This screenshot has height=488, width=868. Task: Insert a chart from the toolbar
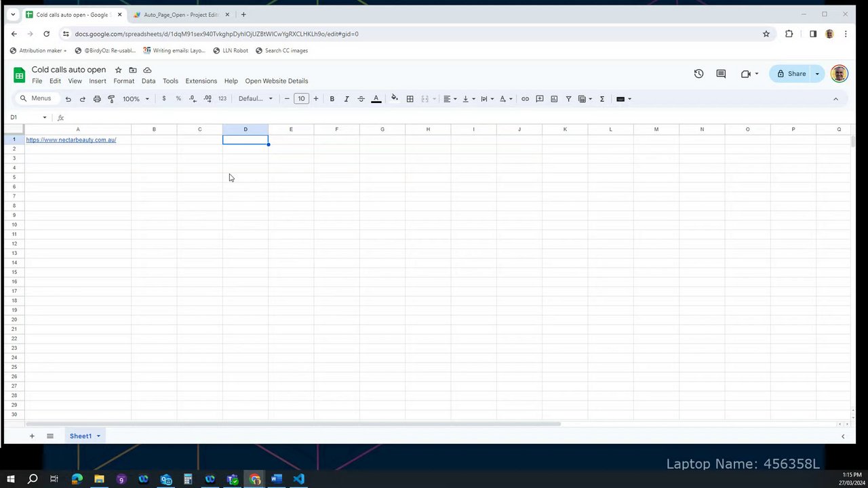(x=554, y=99)
